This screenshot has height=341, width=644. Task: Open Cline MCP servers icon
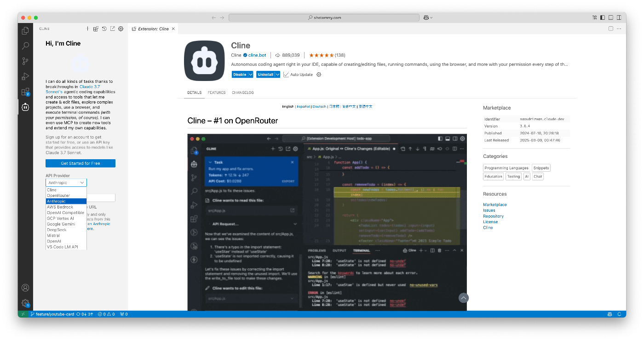(x=96, y=29)
